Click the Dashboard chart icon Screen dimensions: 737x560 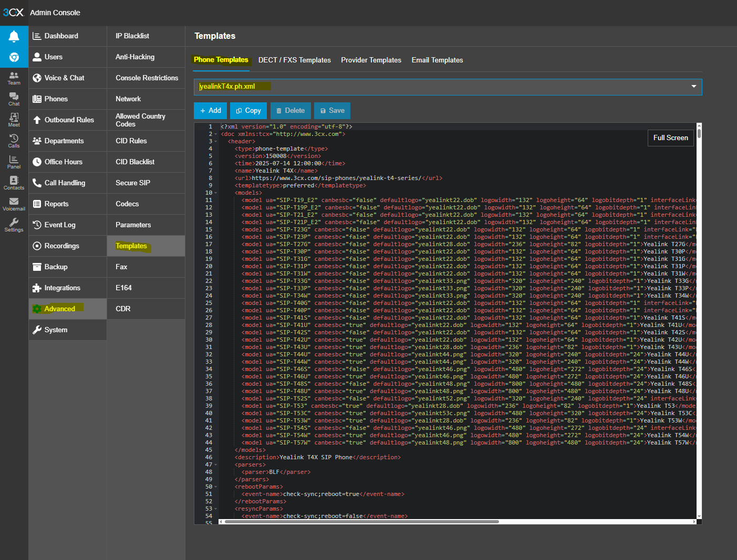coord(37,36)
